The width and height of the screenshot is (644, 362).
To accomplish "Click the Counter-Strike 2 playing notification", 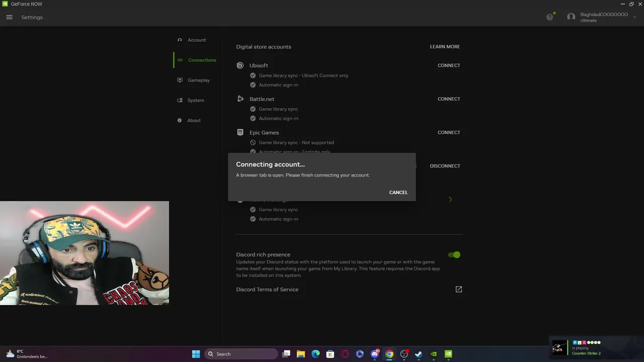I will point(596,348).
